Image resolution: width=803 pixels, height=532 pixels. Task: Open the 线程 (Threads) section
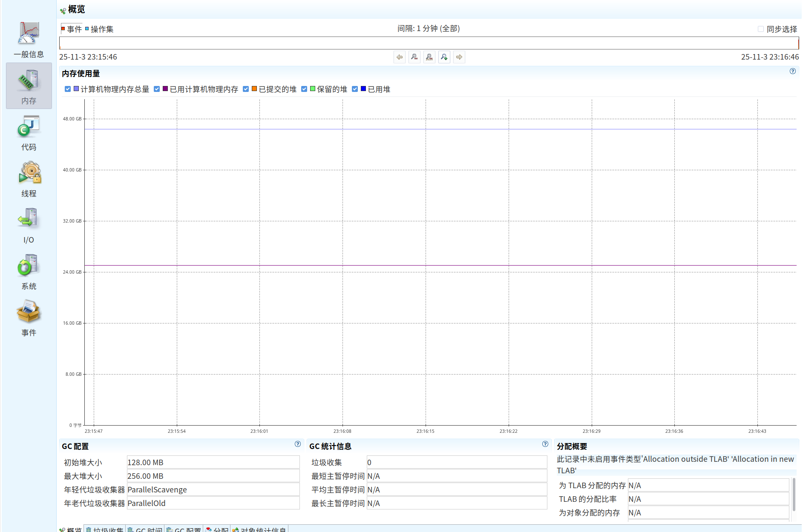(x=29, y=179)
